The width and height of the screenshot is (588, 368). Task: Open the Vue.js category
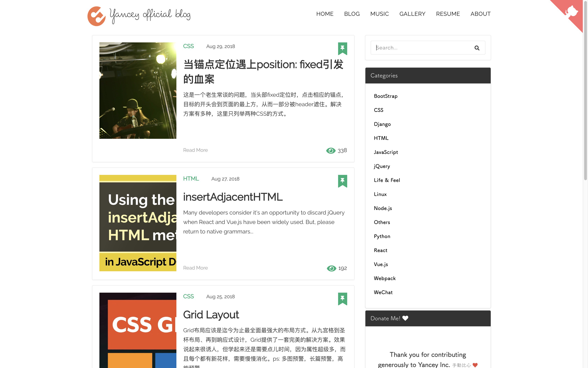381,264
